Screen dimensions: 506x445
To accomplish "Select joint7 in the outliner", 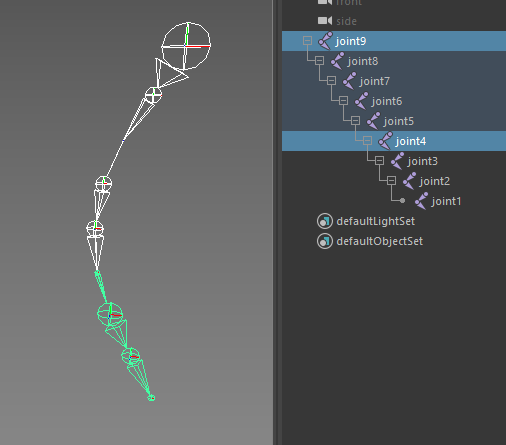I will pyautogui.click(x=374, y=81).
